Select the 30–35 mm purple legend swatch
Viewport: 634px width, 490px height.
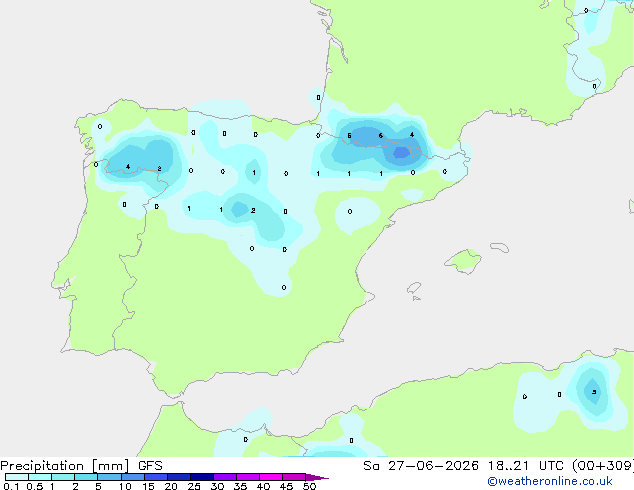click(x=224, y=477)
